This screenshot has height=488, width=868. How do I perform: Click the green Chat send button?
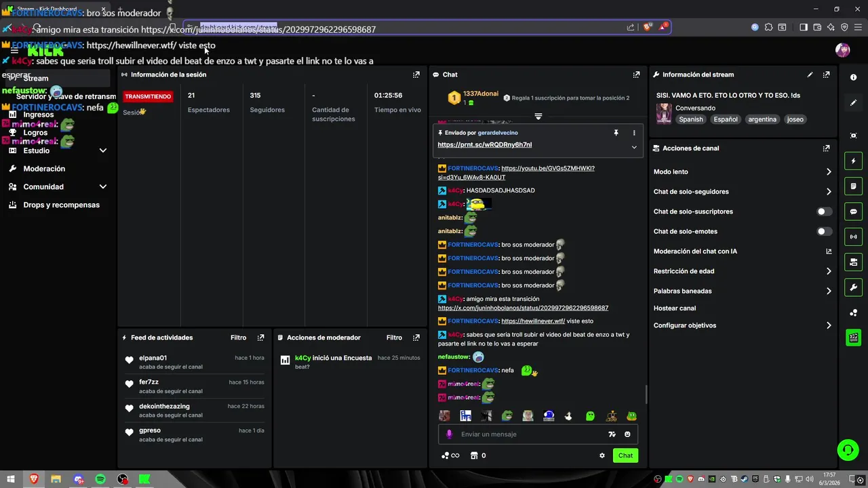click(x=625, y=455)
